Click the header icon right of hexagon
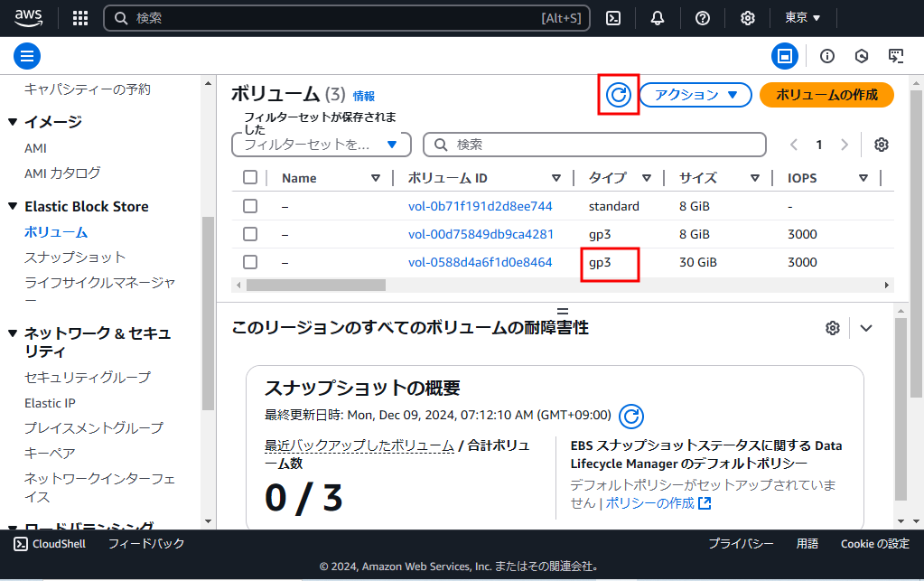 (896, 56)
